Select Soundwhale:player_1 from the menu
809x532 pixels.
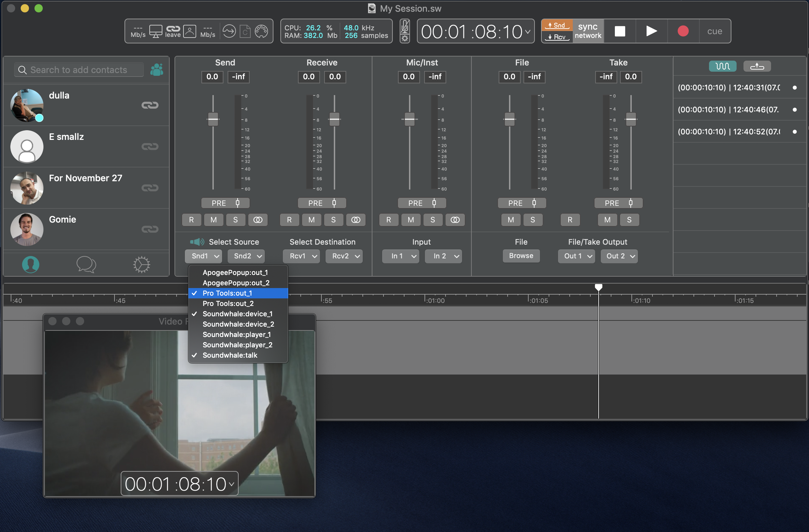click(237, 335)
